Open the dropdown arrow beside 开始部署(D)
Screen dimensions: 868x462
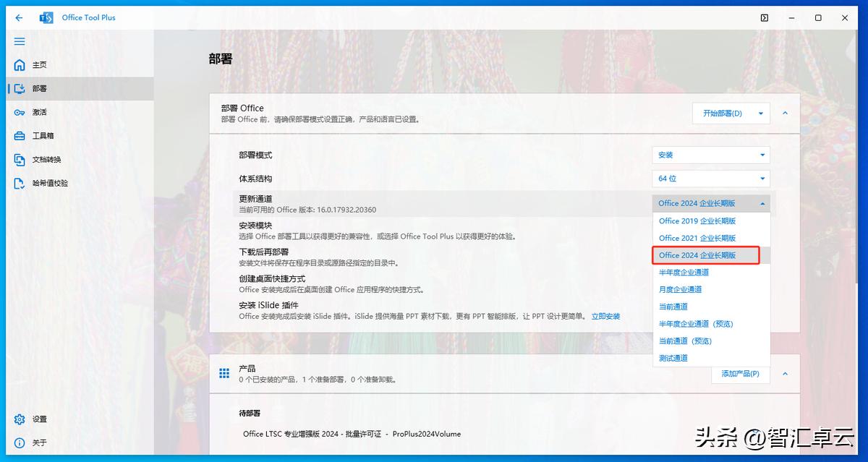(761, 113)
